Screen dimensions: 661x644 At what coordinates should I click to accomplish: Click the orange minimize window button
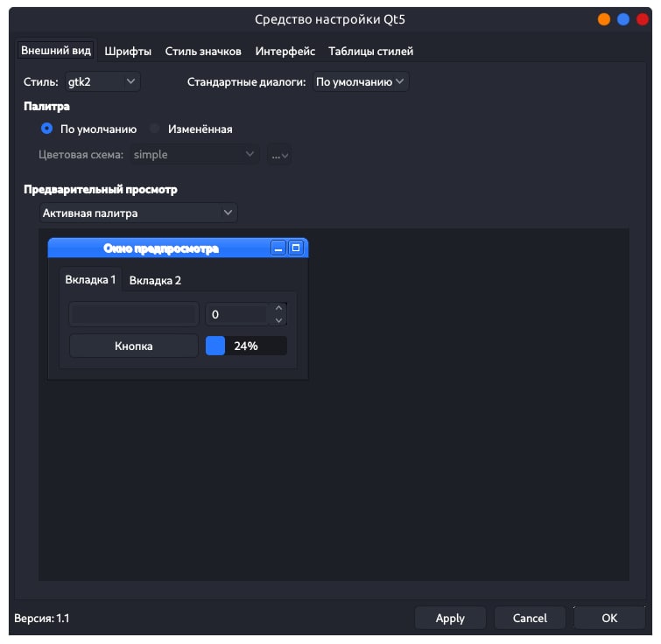(604, 19)
